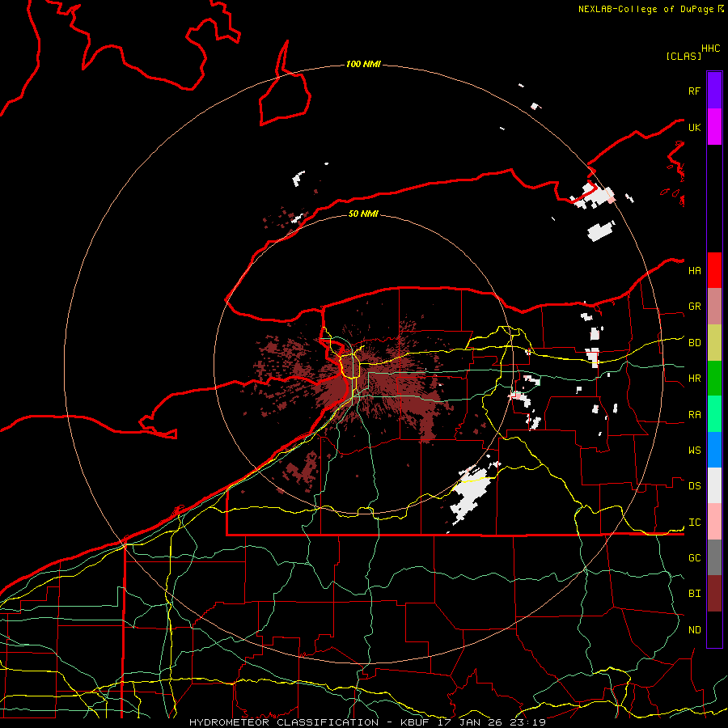728x728 pixels.
Task: Click the 'HR' legend label
Action: 694,379
